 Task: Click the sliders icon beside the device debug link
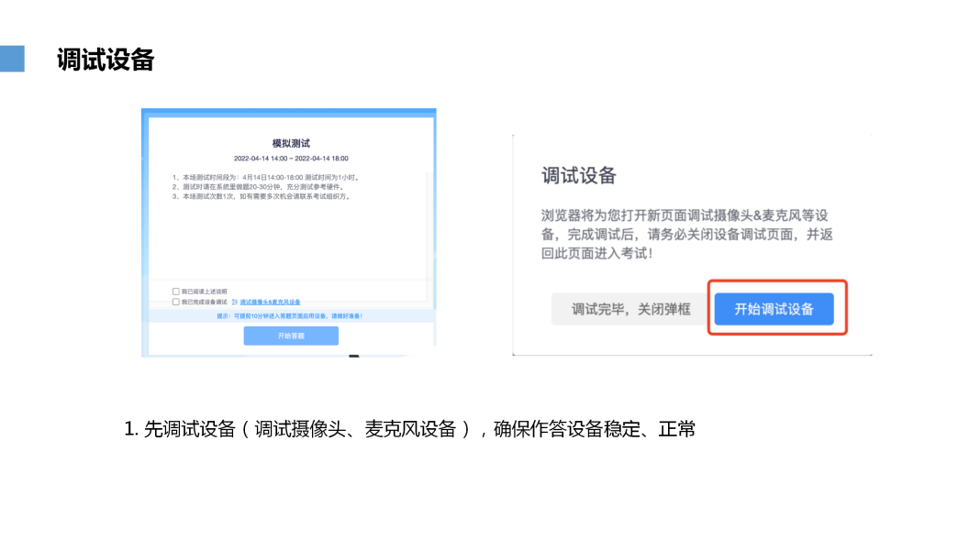235,302
